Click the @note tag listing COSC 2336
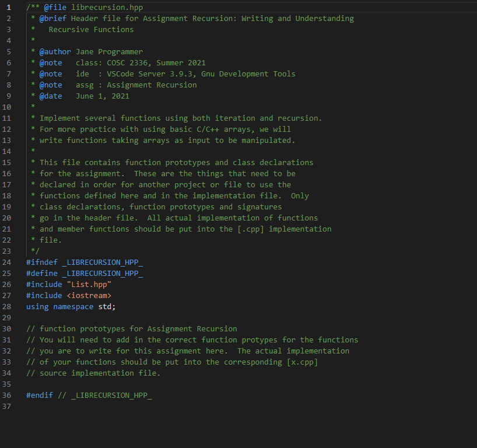This screenshot has width=477, height=448. point(50,62)
